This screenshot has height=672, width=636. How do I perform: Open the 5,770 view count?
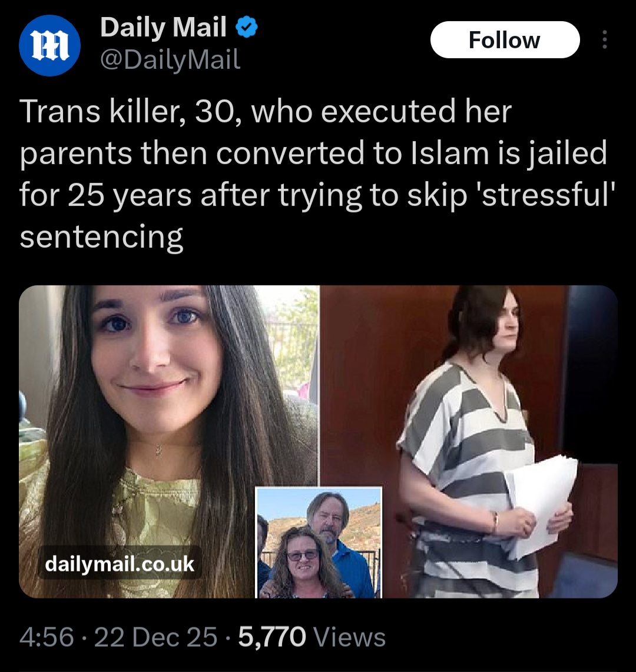(x=272, y=637)
